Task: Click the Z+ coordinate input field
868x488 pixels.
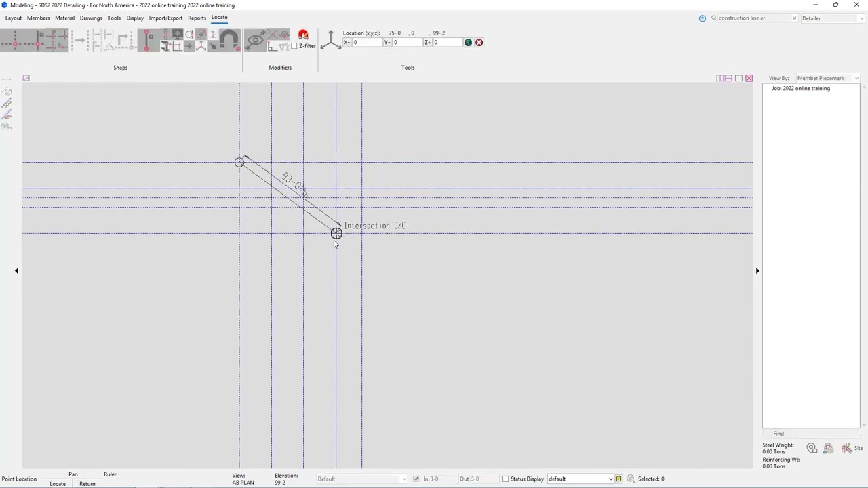Action: pos(448,42)
